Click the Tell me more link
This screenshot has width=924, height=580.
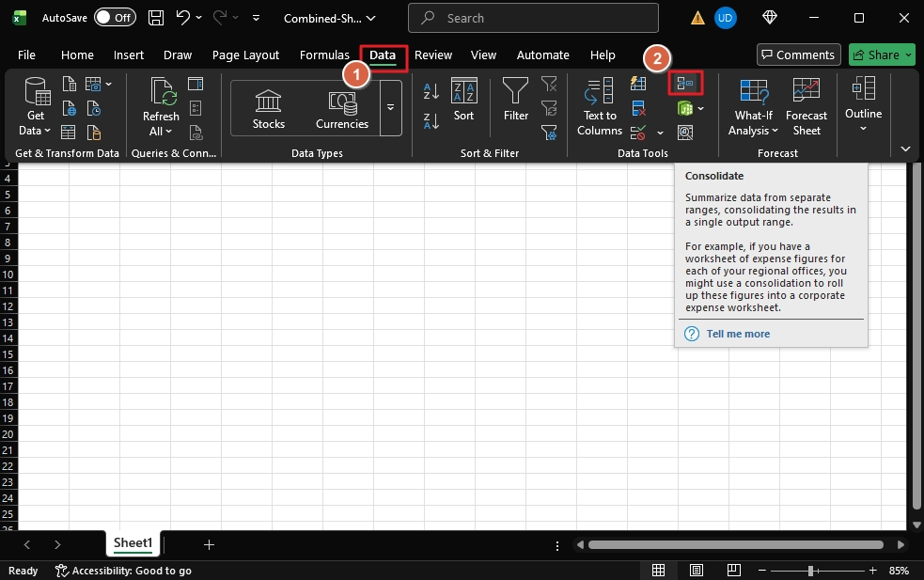(738, 334)
